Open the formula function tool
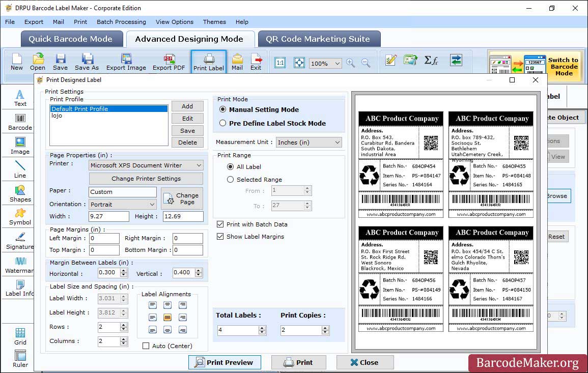This screenshot has width=588, height=373. (x=431, y=60)
